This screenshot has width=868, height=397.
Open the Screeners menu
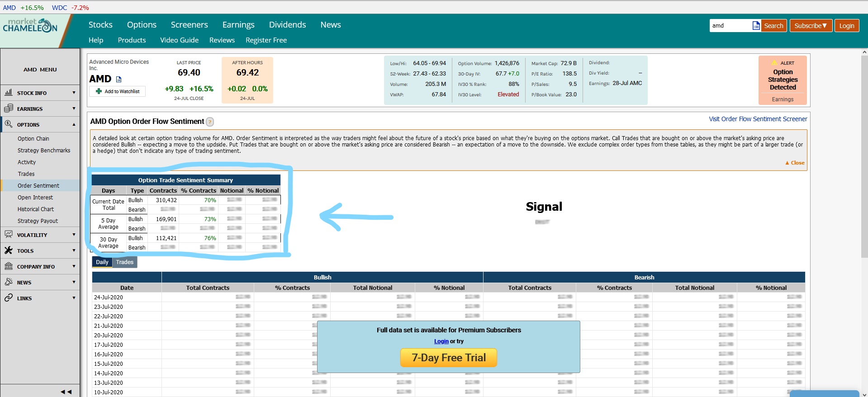(x=189, y=25)
